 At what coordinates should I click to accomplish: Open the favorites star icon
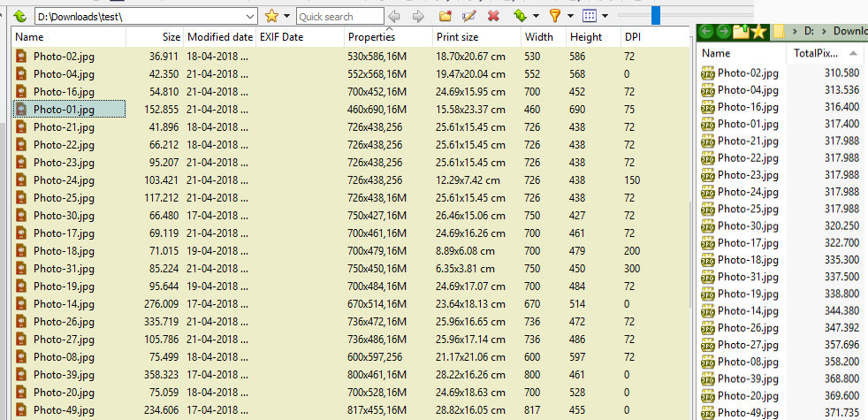point(271,16)
